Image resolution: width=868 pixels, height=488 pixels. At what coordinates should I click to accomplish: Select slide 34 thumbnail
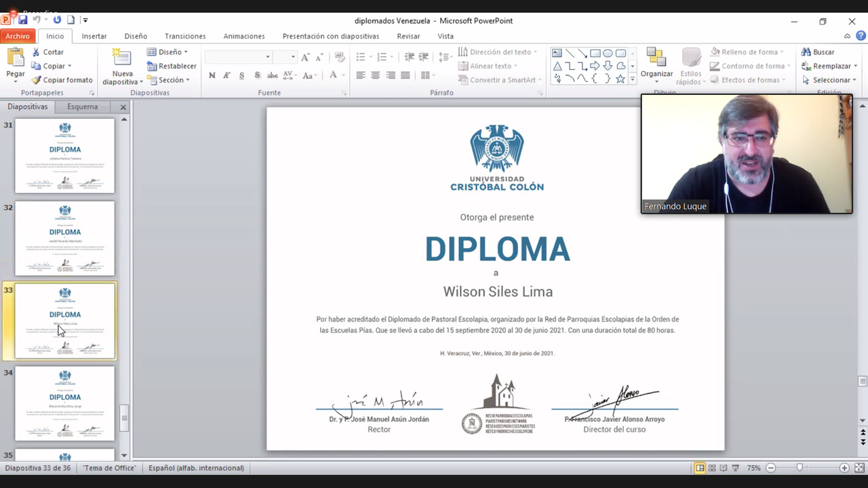coord(65,403)
